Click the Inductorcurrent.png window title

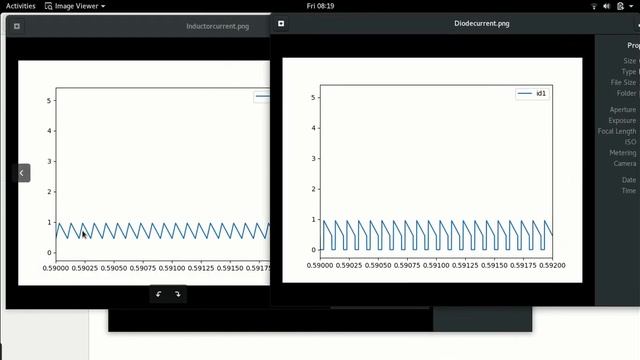click(x=218, y=26)
